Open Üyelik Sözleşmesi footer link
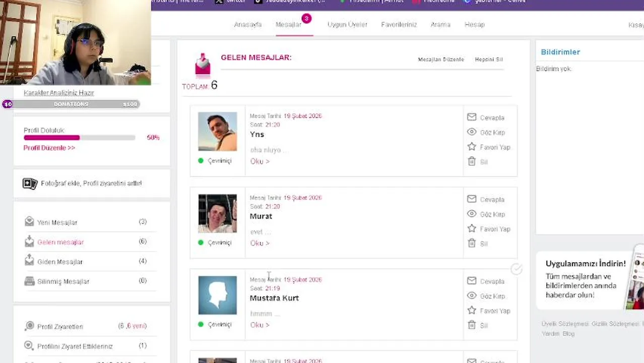 point(565,324)
